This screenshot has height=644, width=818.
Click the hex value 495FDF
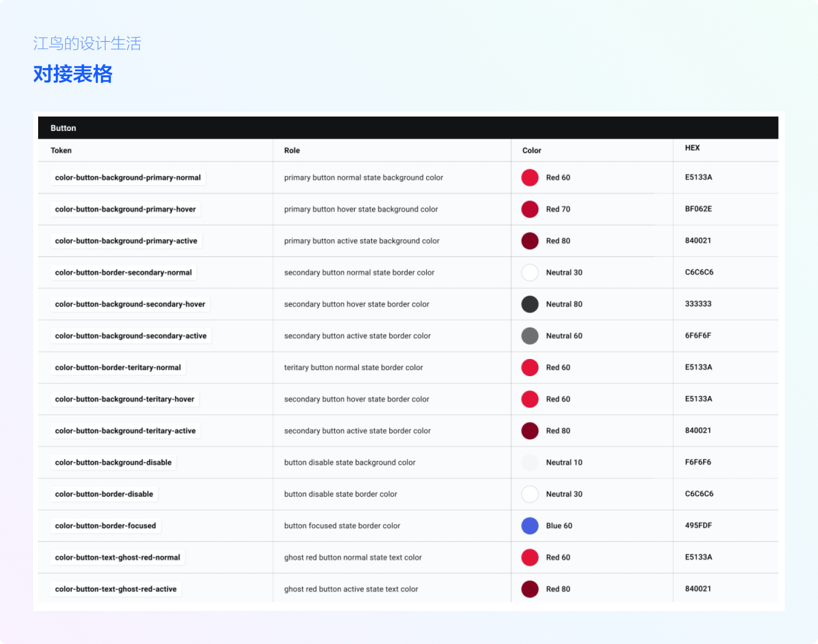point(698,525)
